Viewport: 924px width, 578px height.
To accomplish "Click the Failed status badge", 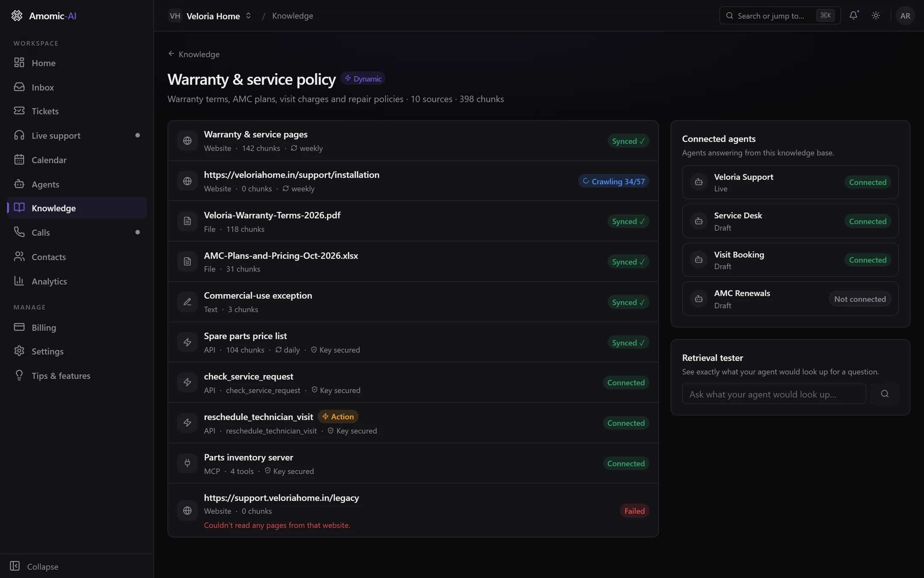I will (634, 511).
